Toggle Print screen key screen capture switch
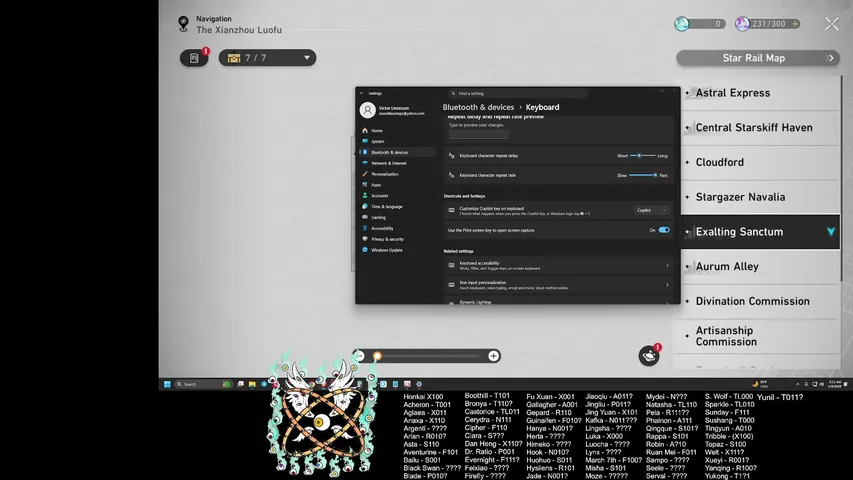This screenshot has width=853, height=480. [x=664, y=230]
